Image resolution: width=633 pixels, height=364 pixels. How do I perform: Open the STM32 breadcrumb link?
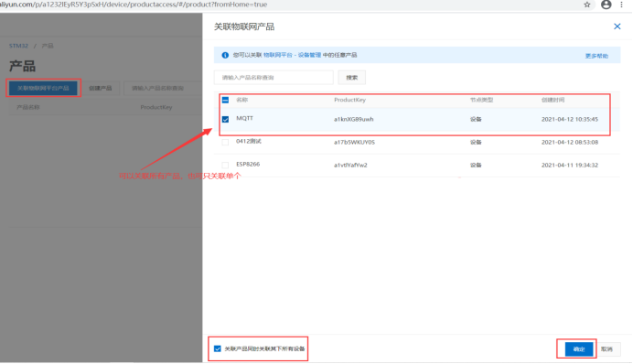click(x=18, y=46)
